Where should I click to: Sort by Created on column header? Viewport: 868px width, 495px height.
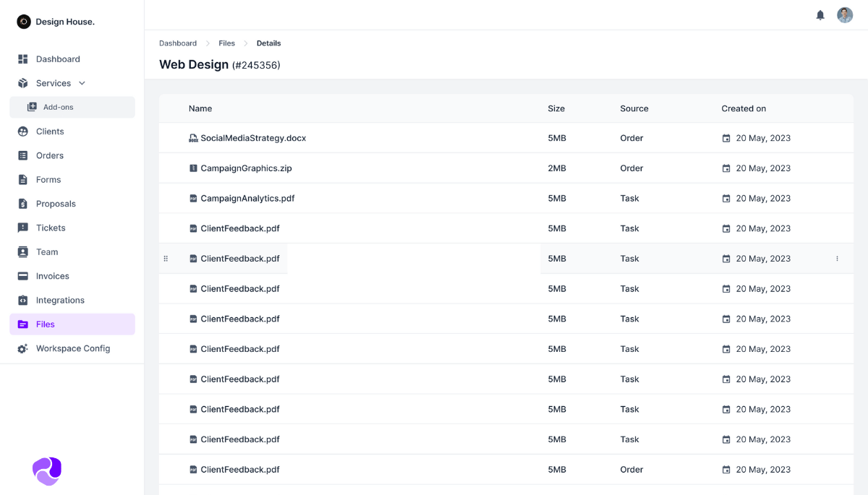point(743,108)
